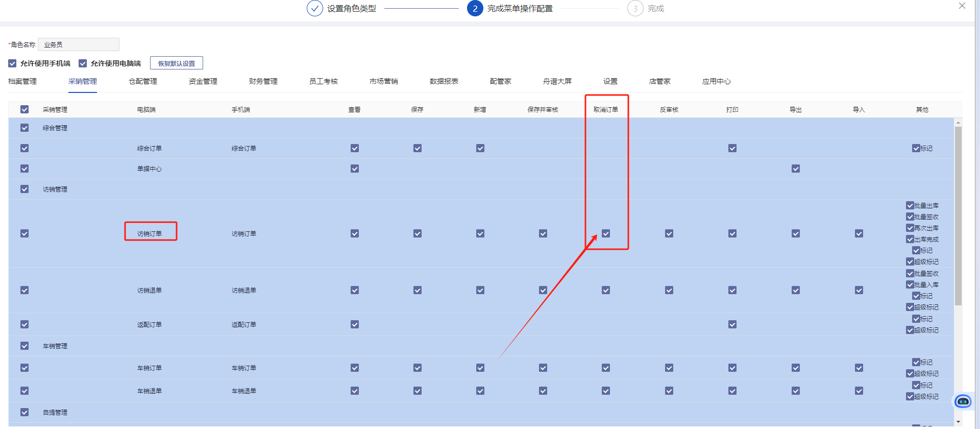Click the step 1 checkmark circle icon

coord(314,9)
